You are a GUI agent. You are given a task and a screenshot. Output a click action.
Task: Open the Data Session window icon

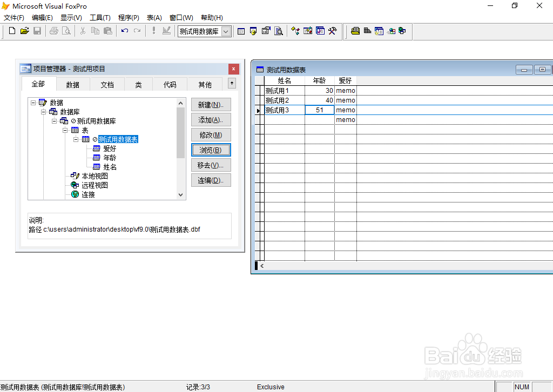253,31
